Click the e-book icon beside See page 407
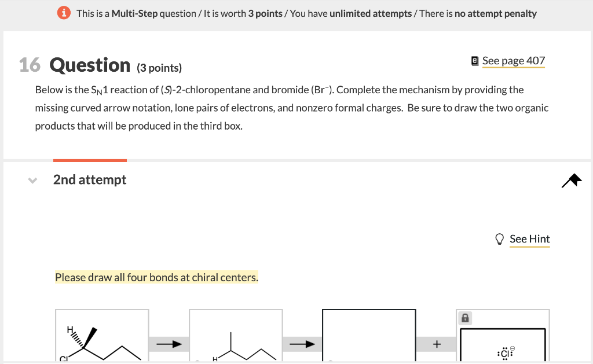The width and height of the screenshot is (593, 364). (x=474, y=60)
